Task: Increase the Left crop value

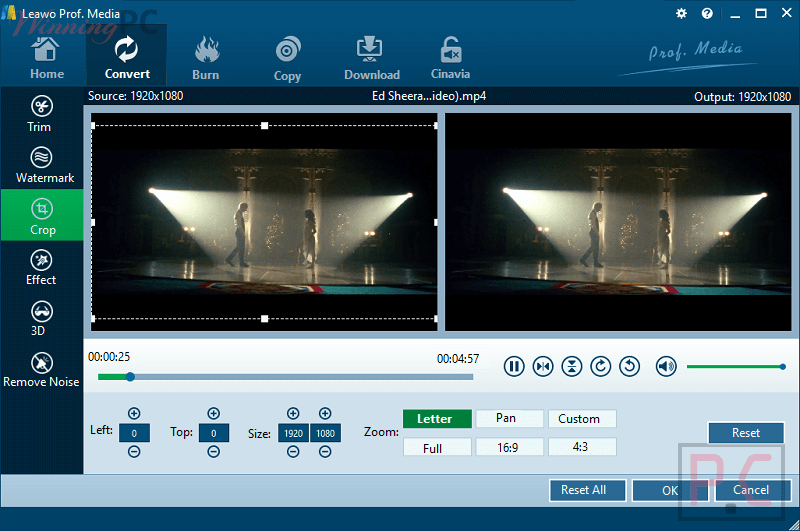Action: pyautogui.click(x=134, y=413)
